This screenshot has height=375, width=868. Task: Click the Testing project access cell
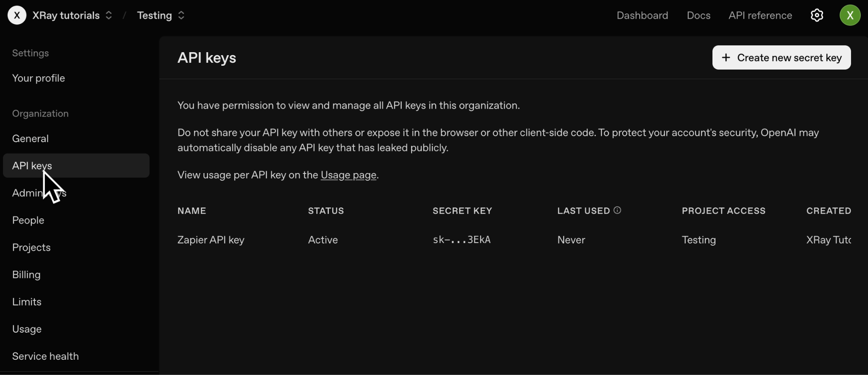[x=698, y=240]
